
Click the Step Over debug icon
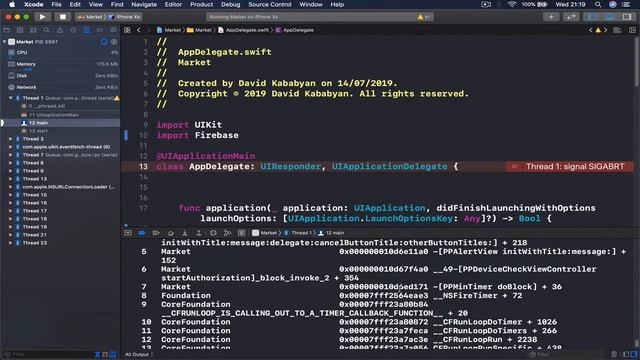171,233
